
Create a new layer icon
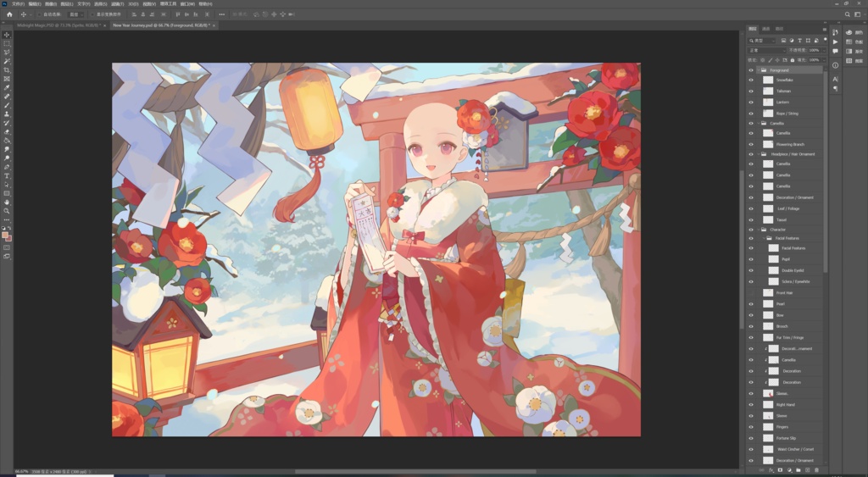pos(808,470)
